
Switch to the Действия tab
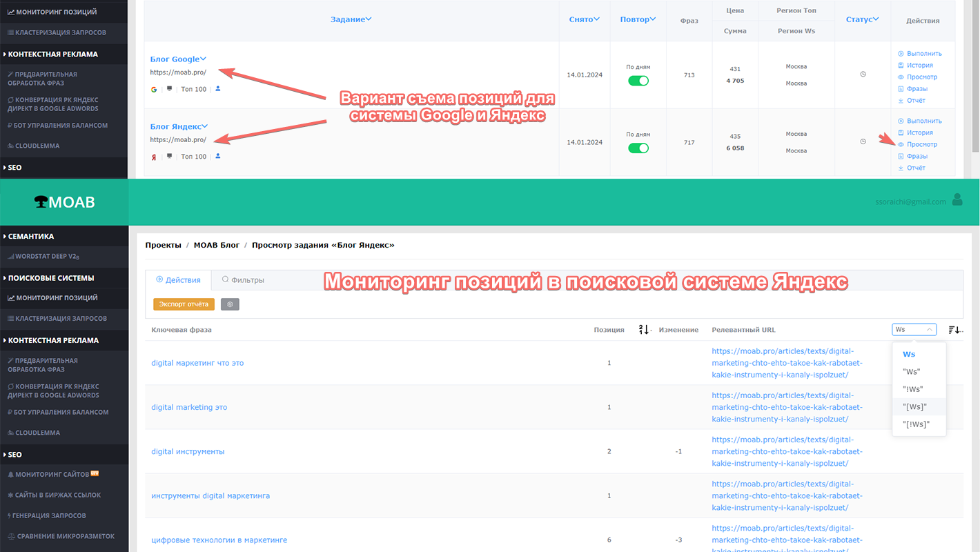coord(178,280)
